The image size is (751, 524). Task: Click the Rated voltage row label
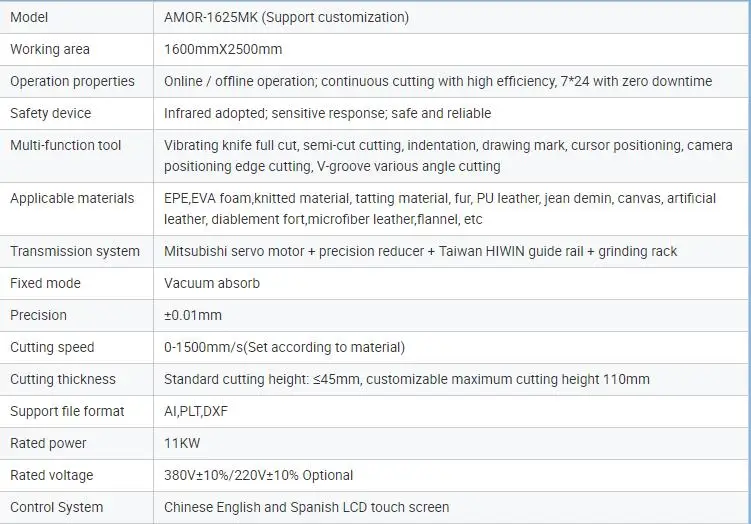[52, 475]
